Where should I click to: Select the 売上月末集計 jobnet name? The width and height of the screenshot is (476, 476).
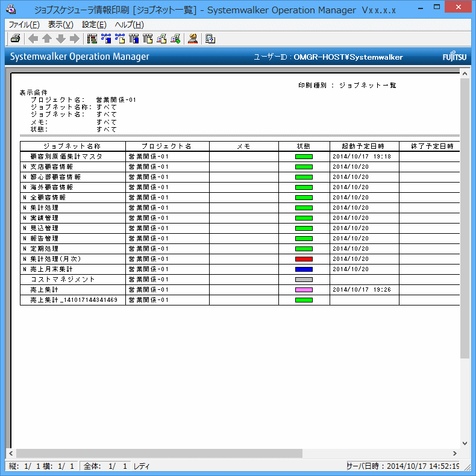[x=52, y=269]
